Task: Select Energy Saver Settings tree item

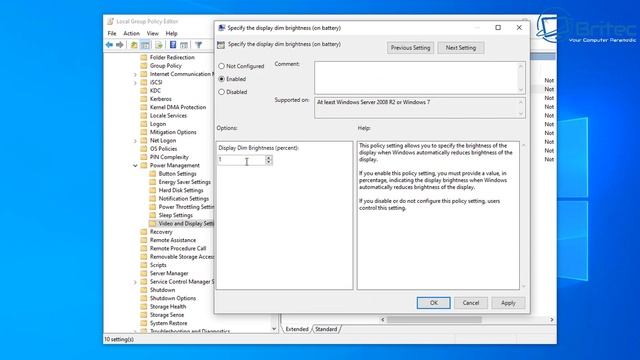Action: tap(184, 182)
